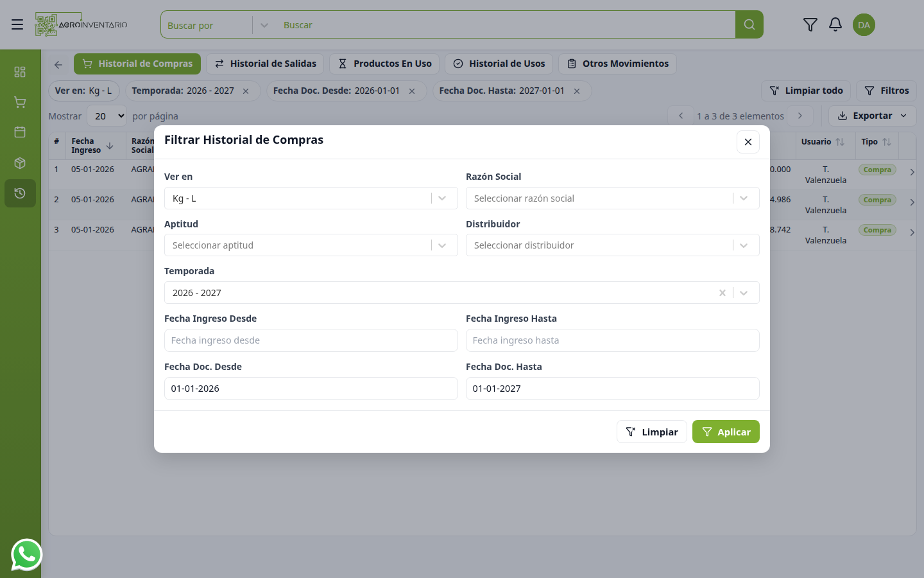
Task: Click the AgroInventario logo
Action: coord(81,24)
